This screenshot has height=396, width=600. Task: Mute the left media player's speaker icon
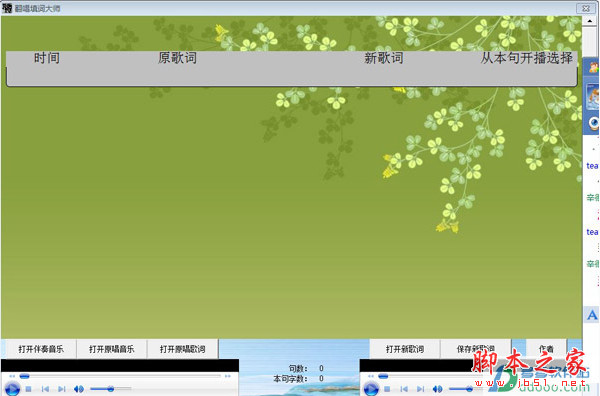click(x=78, y=389)
